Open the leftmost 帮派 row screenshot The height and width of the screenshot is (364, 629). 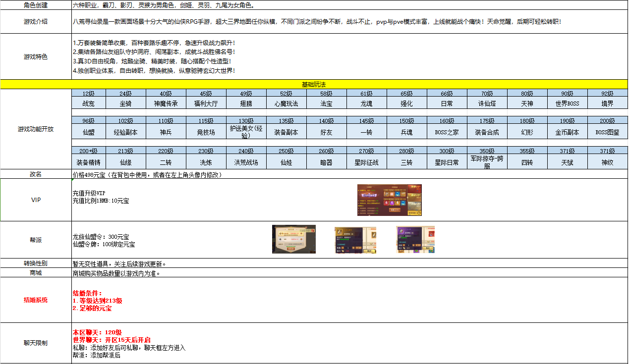[x=293, y=239]
